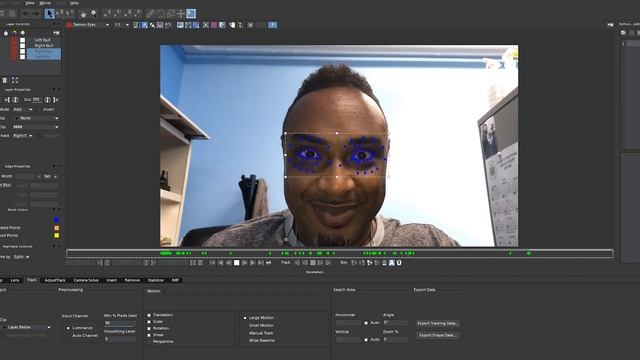Enable the Translation motion checkbox
The image size is (640, 360).
pyautogui.click(x=149, y=315)
